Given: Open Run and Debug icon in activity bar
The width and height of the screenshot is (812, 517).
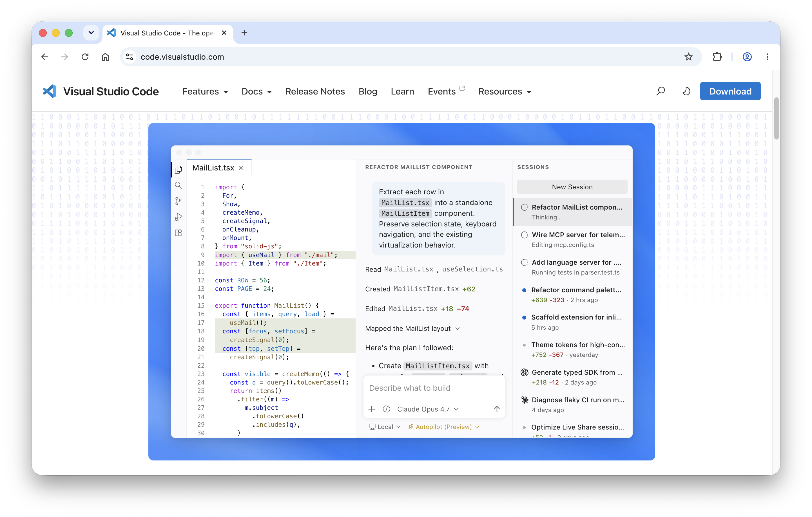Looking at the screenshot, I should tap(179, 217).
